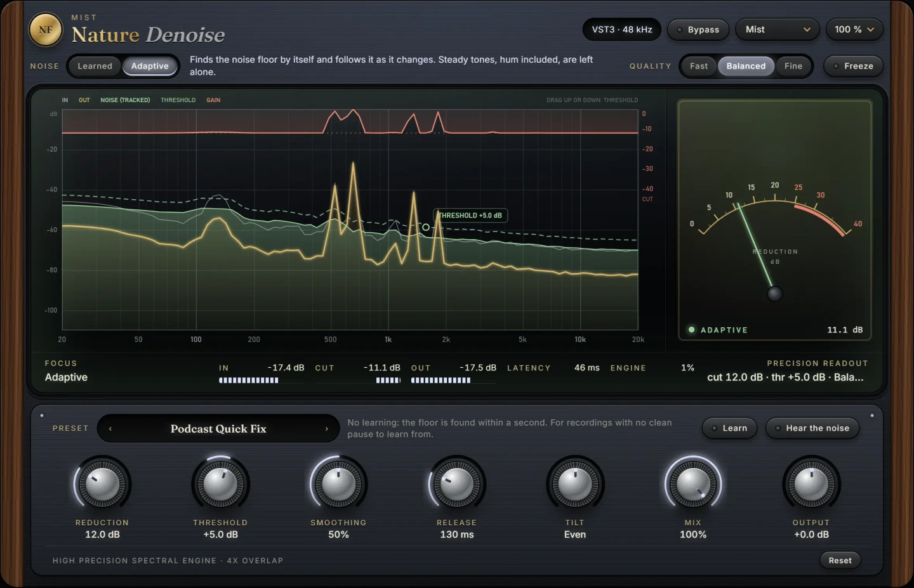Click the Release knob
Image resolution: width=914 pixels, height=588 pixels.
[456, 485]
